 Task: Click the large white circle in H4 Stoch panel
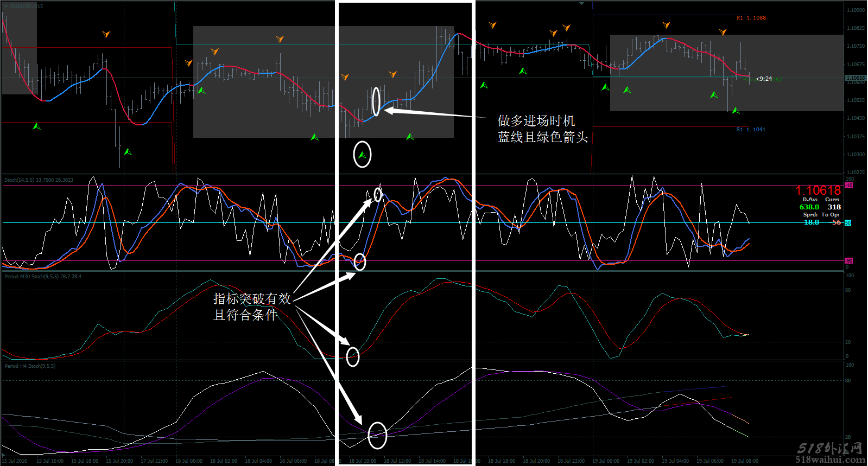[x=377, y=435]
